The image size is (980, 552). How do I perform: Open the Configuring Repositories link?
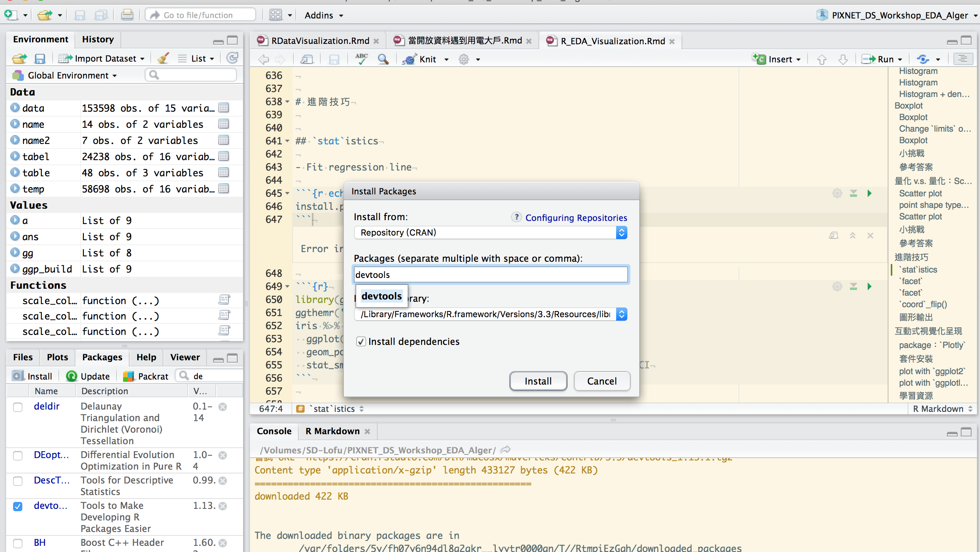pos(576,217)
